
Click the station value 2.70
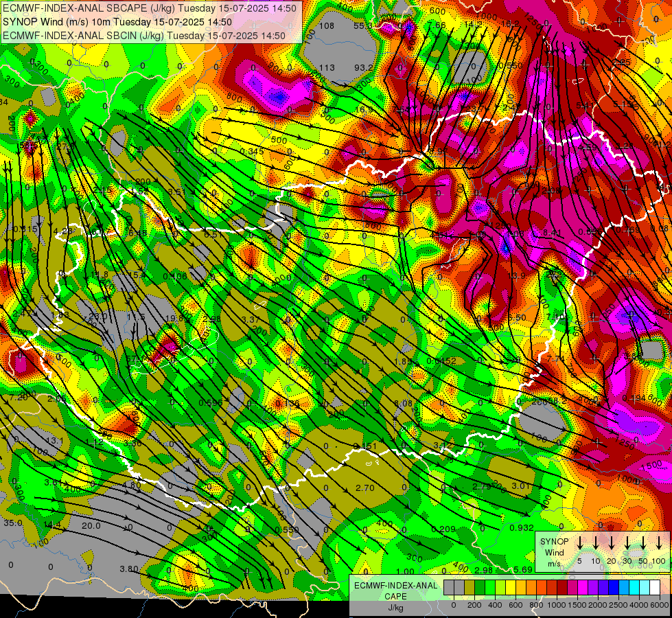[x=365, y=488]
